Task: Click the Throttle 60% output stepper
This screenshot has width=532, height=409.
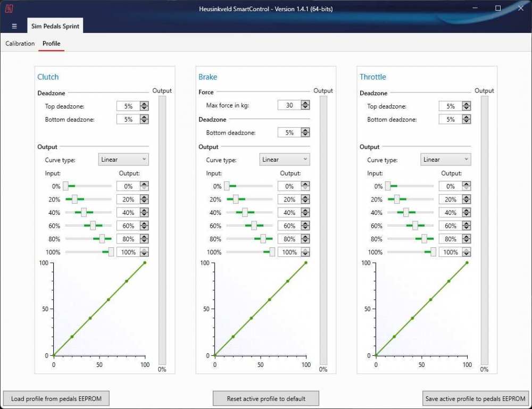Action: (467, 226)
